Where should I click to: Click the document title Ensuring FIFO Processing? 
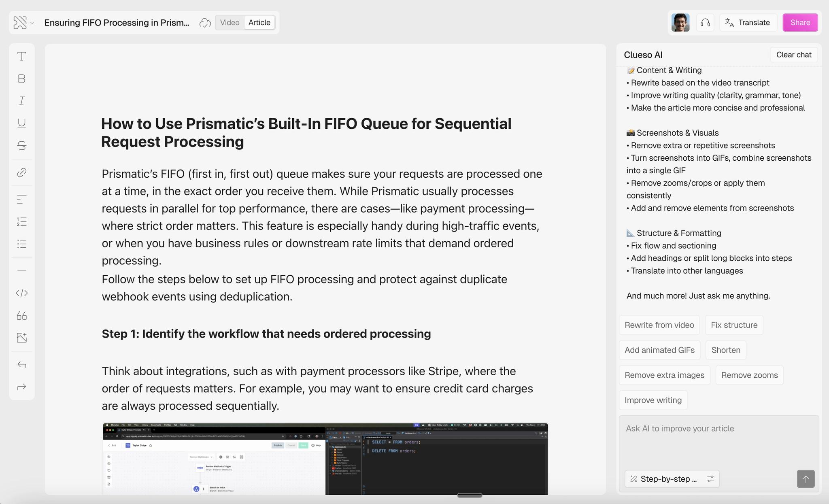(117, 23)
